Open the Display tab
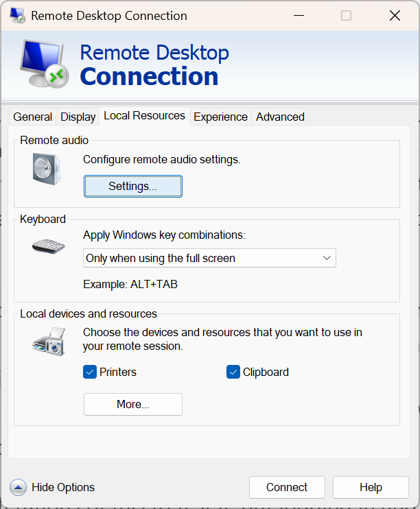 tap(78, 117)
